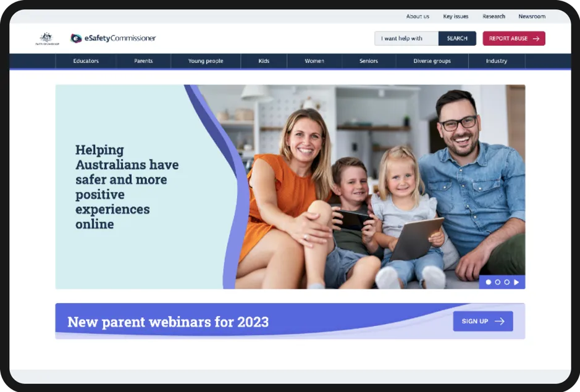Open the Diverse groups section
This screenshot has height=392, width=580.
click(432, 61)
